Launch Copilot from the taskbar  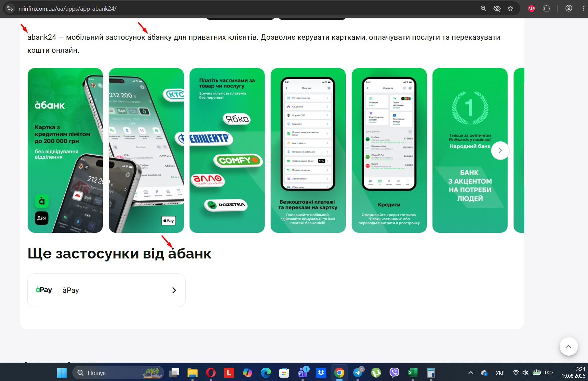[248, 373]
